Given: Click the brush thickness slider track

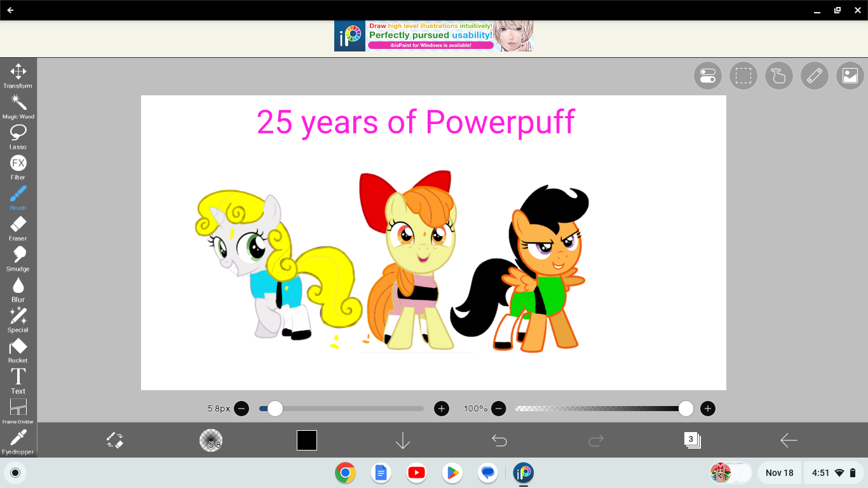Looking at the screenshot, I should pyautogui.click(x=341, y=409).
